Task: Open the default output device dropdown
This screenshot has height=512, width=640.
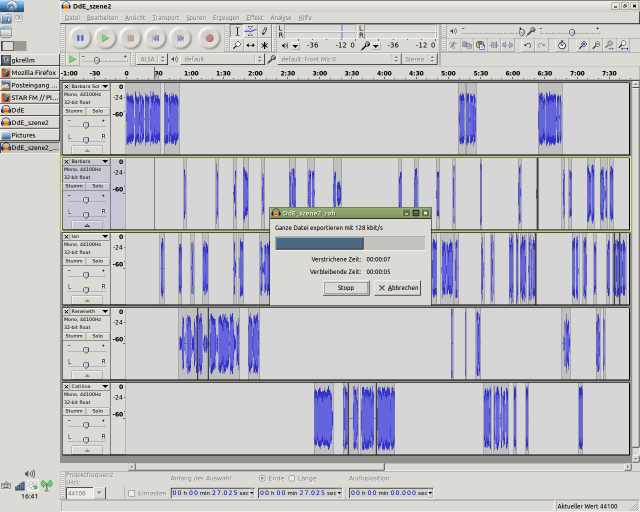Action: click(222, 59)
